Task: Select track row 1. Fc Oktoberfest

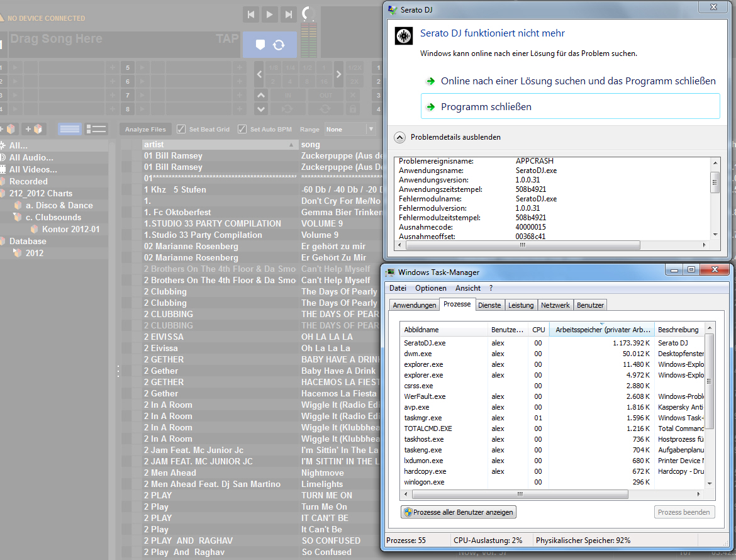Action: [x=252, y=212]
